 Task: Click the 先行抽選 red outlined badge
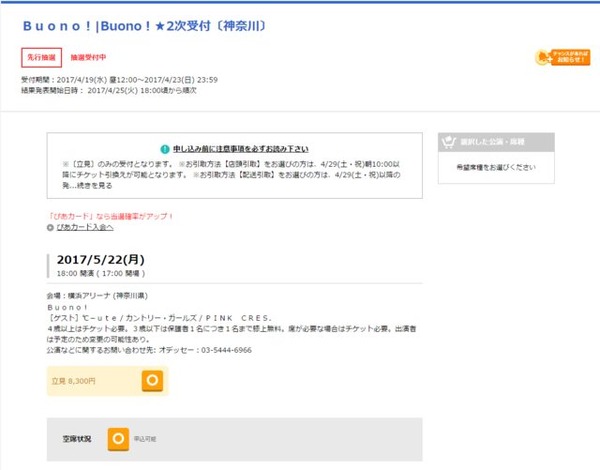click(41, 57)
